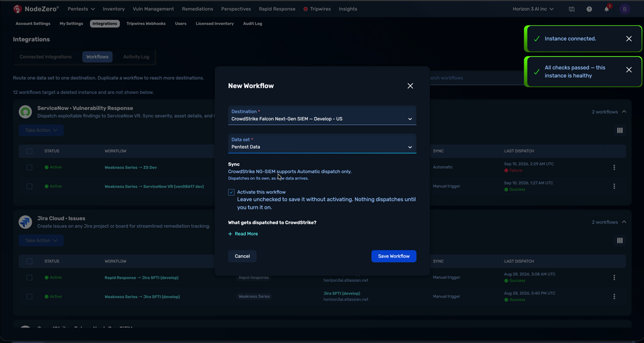The height and width of the screenshot is (343, 644).
Task: Open the Remediations menu
Action: pyautogui.click(x=197, y=9)
